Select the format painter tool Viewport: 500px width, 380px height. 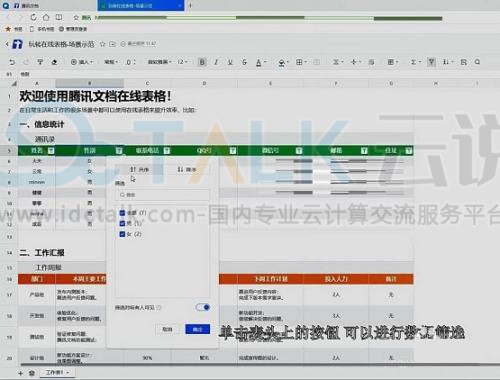tap(40, 62)
